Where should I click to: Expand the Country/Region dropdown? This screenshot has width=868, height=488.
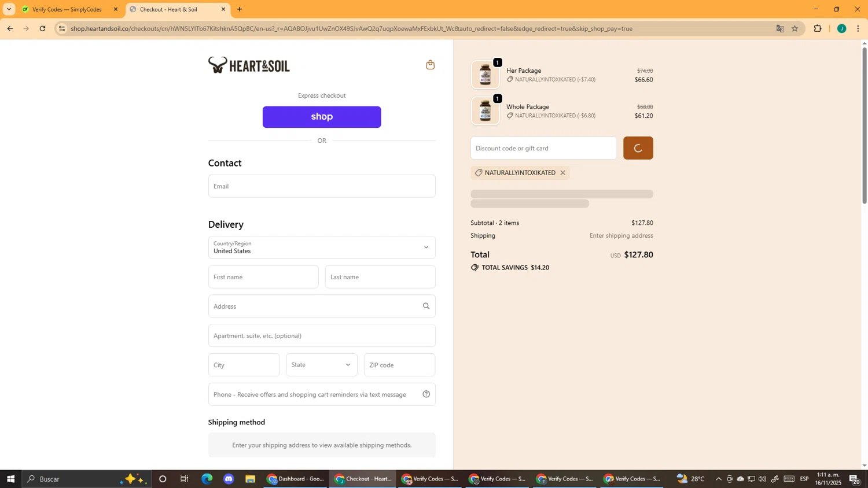[x=322, y=247]
